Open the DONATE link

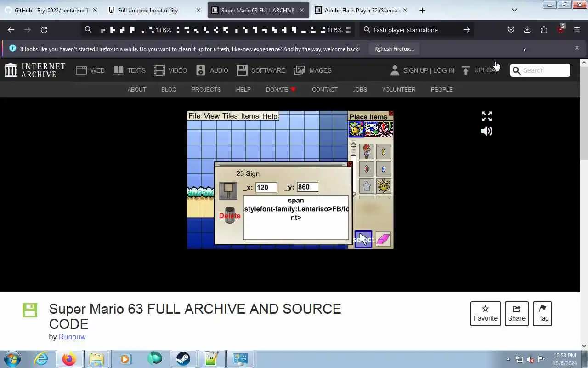(x=281, y=89)
